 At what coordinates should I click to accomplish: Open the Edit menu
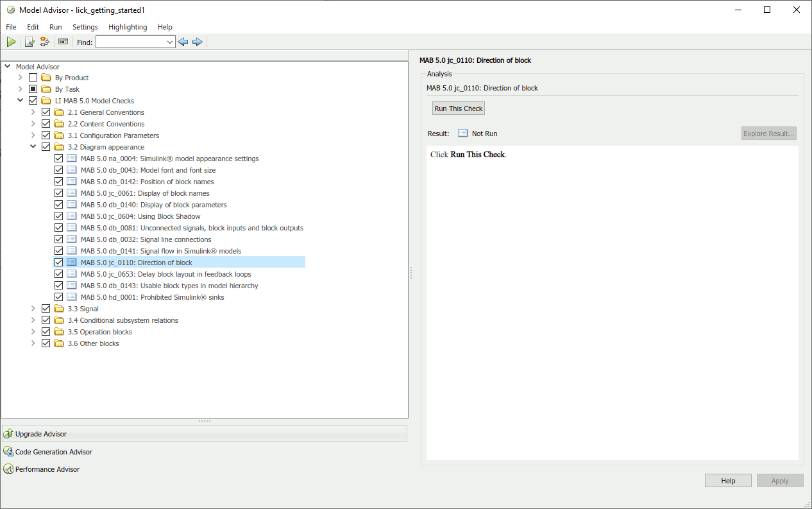[33, 27]
